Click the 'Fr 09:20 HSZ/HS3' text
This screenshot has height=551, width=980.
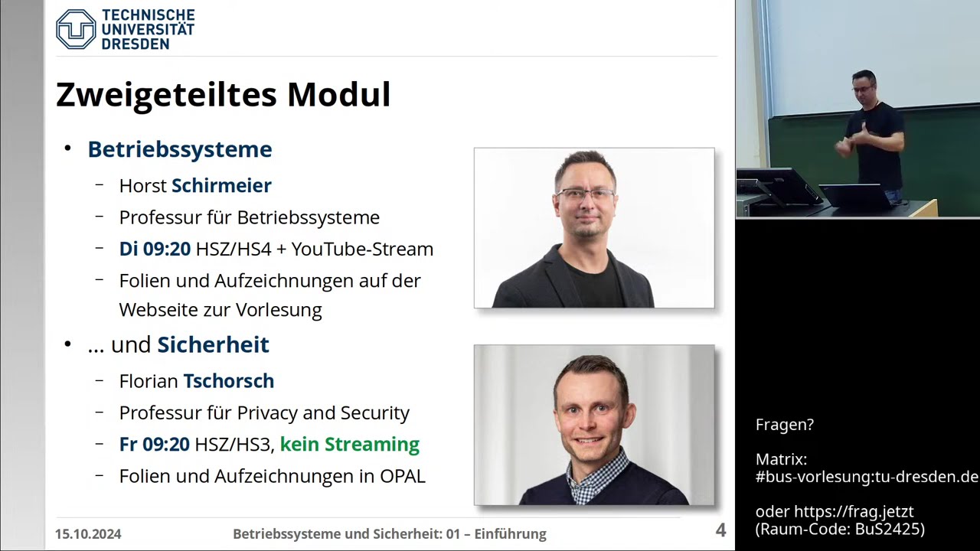click(x=195, y=444)
